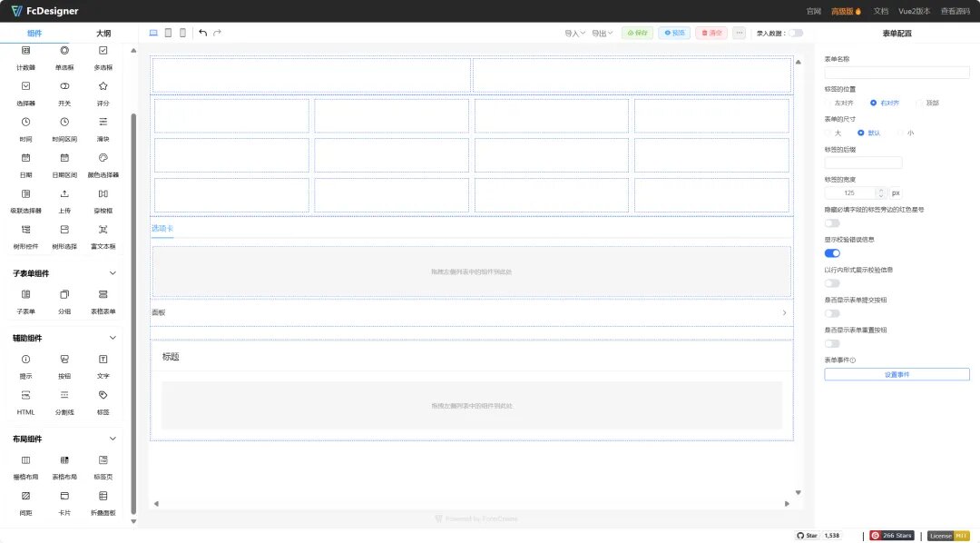Open the 导入 import dropdown
Screen dimensions: 980x543
pos(574,34)
